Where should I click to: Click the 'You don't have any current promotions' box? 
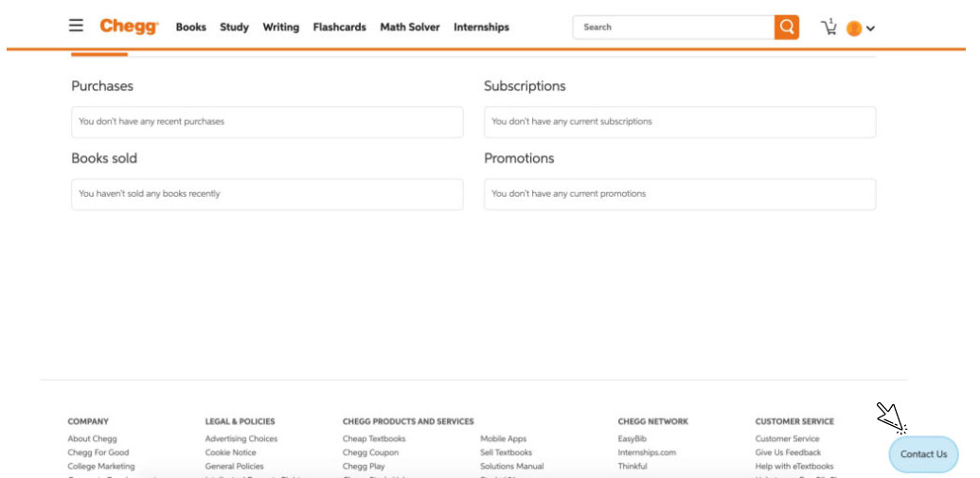(680, 194)
